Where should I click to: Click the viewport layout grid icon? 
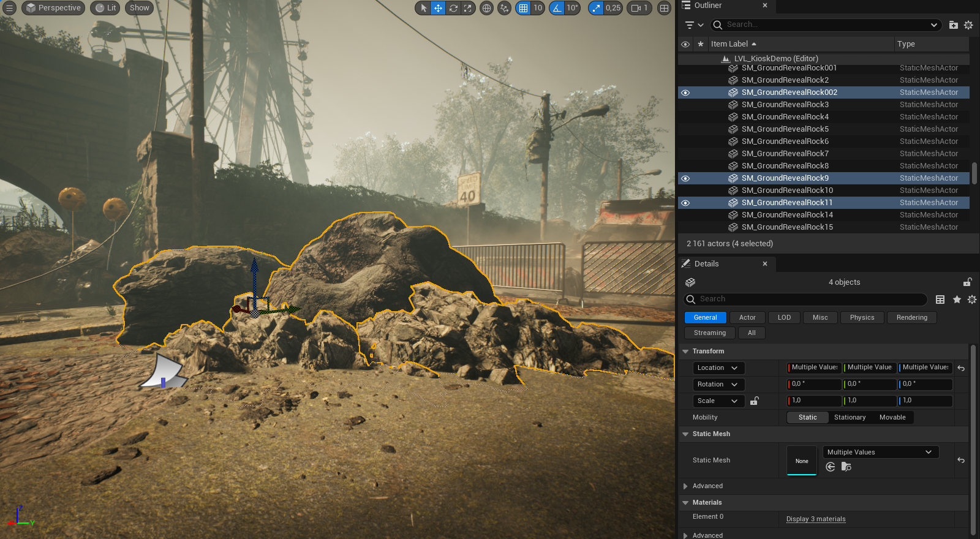[664, 8]
